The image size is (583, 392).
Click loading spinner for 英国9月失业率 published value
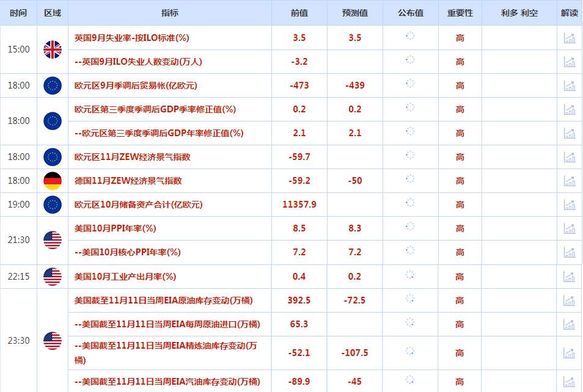[x=410, y=36]
